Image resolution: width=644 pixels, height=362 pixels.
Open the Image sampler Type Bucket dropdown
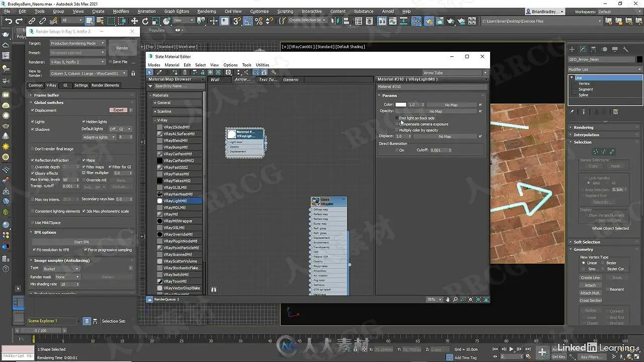click(x=61, y=268)
